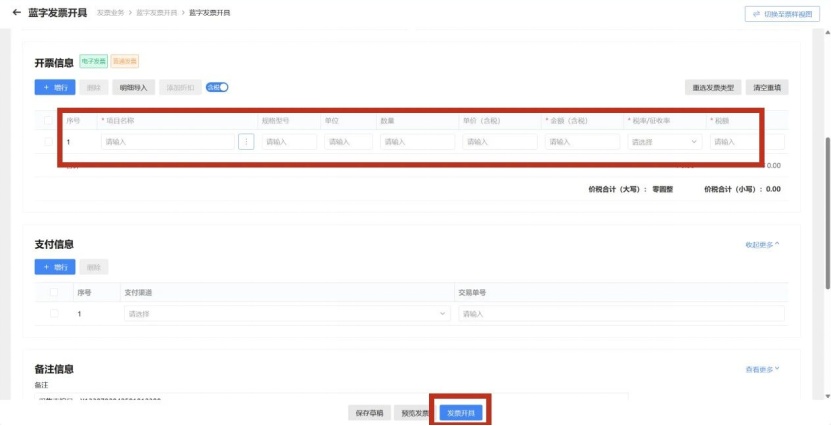Click the 重选发票类型 button

tap(713, 88)
